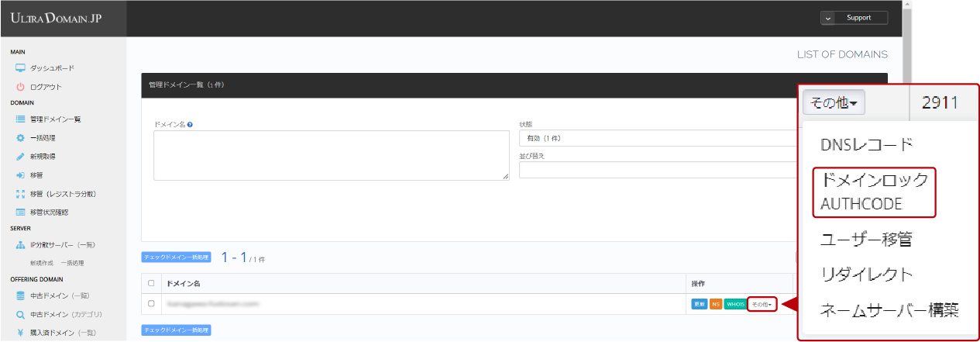Open the その他 dropdown in domain row
The width and height of the screenshot is (980, 342).
pos(762,304)
